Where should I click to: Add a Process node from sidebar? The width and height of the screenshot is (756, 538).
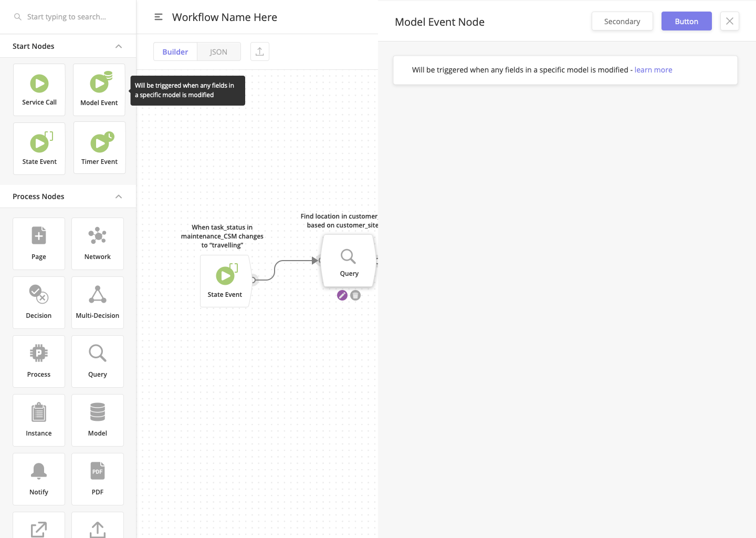39,361
